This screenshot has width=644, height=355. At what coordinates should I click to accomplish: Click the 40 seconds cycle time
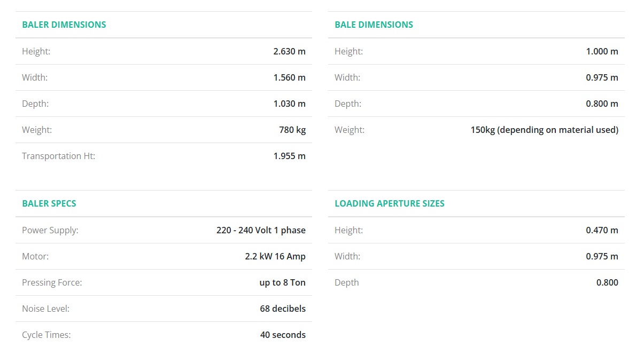(x=283, y=335)
